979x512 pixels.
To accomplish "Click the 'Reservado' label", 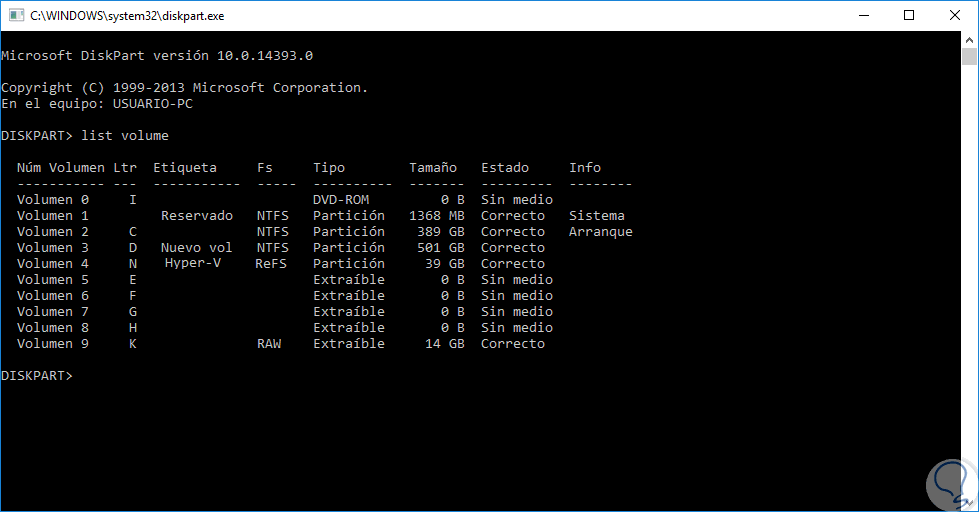I will [x=197, y=215].
